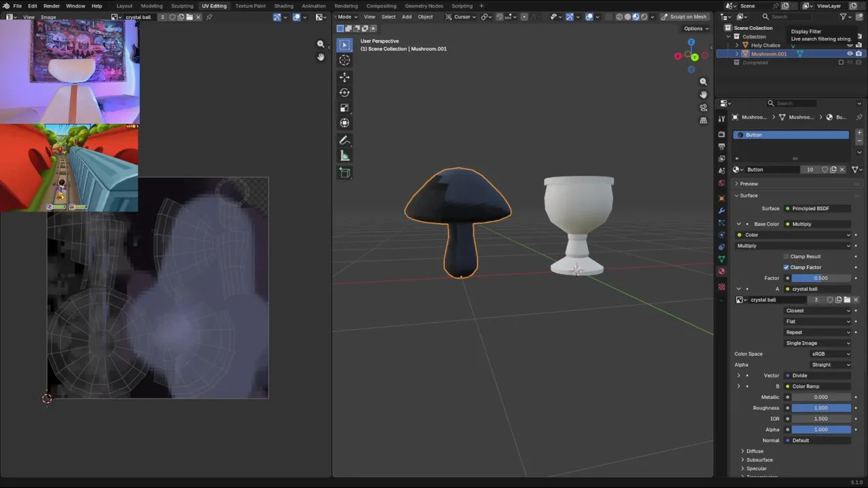868x488 pixels.
Task: Hide Mushroom.001 in viewport via eye icon
Action: click(850, 54)
